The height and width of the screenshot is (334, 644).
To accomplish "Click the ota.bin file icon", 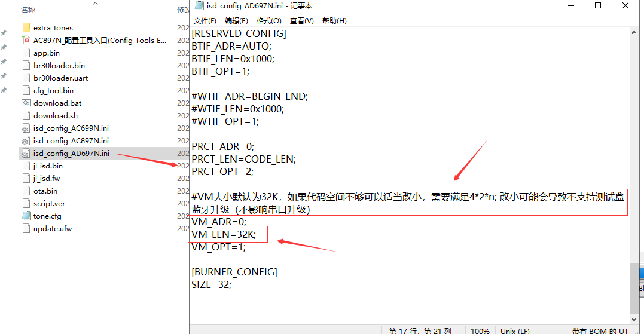I will click(x=26, y=191).
